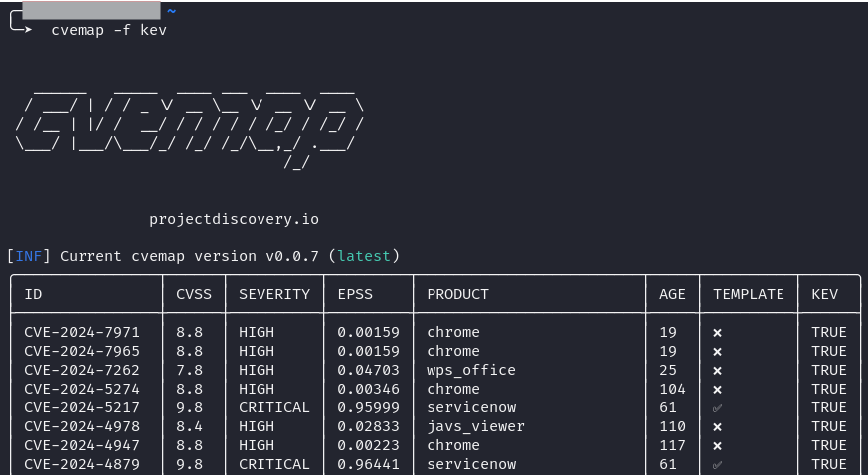Click the template cross mark for CVE-2024-7971
Screen dimensions: 868x475
click(717, 333)
